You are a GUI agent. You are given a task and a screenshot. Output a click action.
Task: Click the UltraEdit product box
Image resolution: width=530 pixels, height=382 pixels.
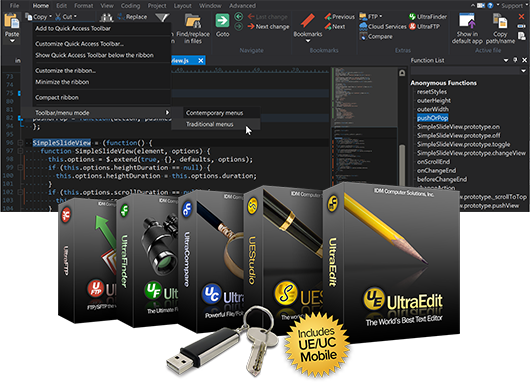pyautogui.click(x=392, y=262)
